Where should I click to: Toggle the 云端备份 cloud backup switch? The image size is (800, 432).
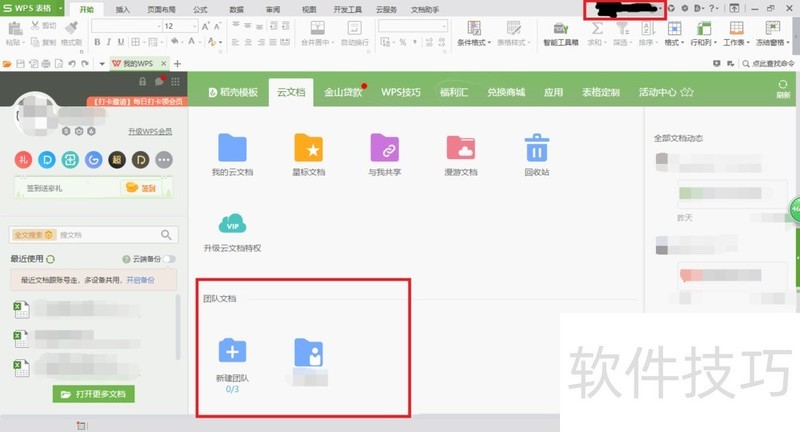tap(169, 259)
